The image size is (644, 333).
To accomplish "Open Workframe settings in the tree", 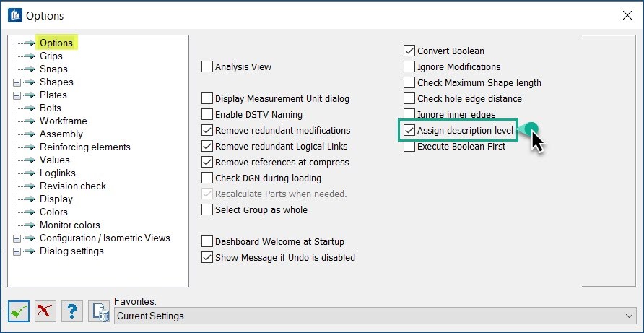I will [x=64, y=121].
